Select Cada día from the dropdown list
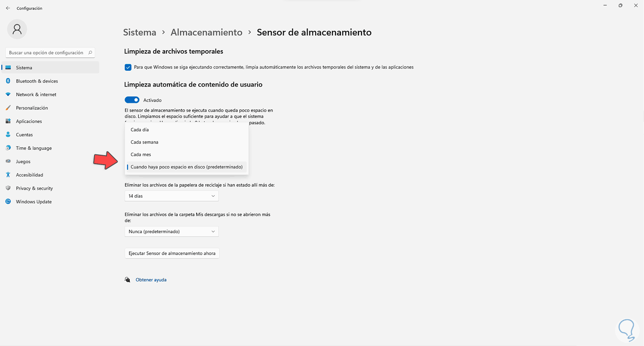The height and width of the screenshot is (346, 644). point(140,130)
